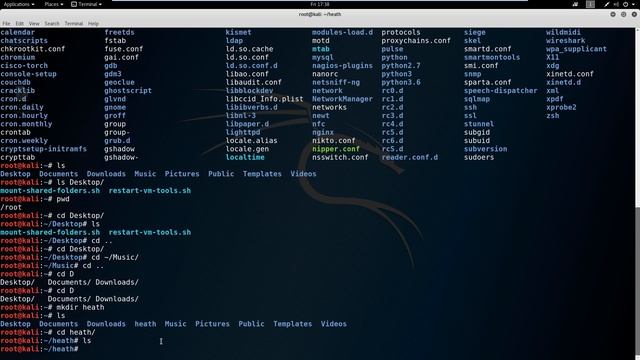Click the volume speaker icon
The width and height of the screenshot is (640, 360).
[x=616, y=4]
